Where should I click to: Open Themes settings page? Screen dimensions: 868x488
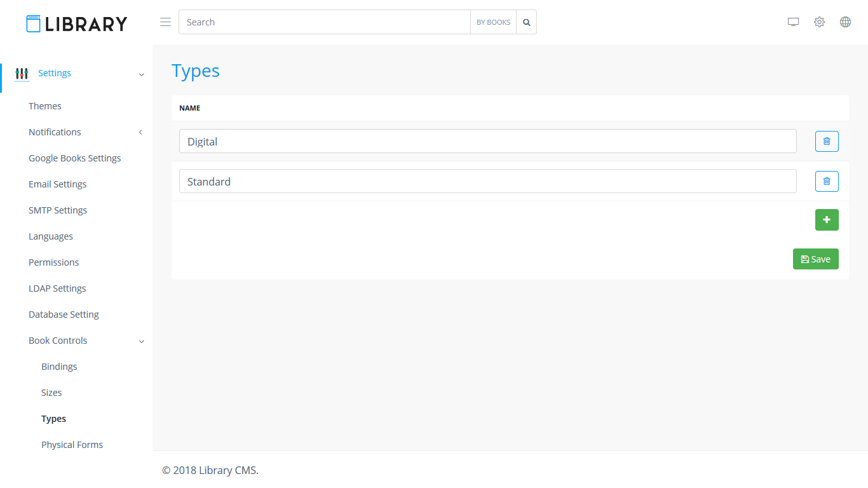pos(45,106)
